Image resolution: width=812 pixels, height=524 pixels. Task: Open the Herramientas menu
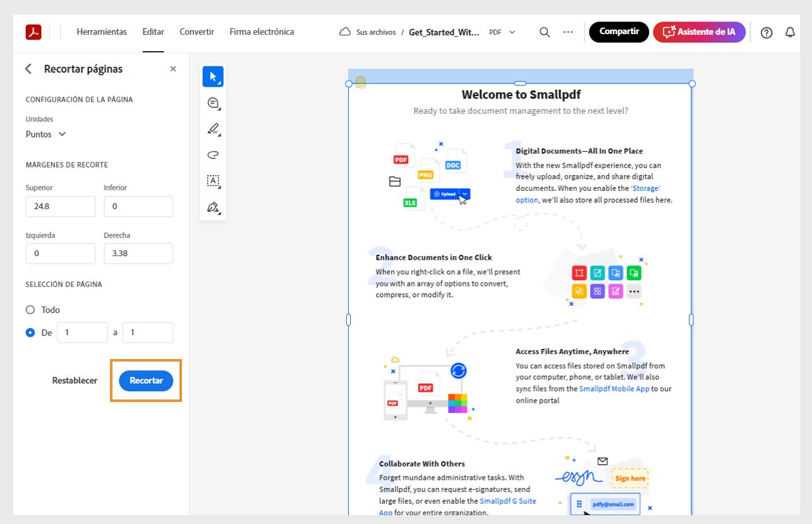point(102,32)
